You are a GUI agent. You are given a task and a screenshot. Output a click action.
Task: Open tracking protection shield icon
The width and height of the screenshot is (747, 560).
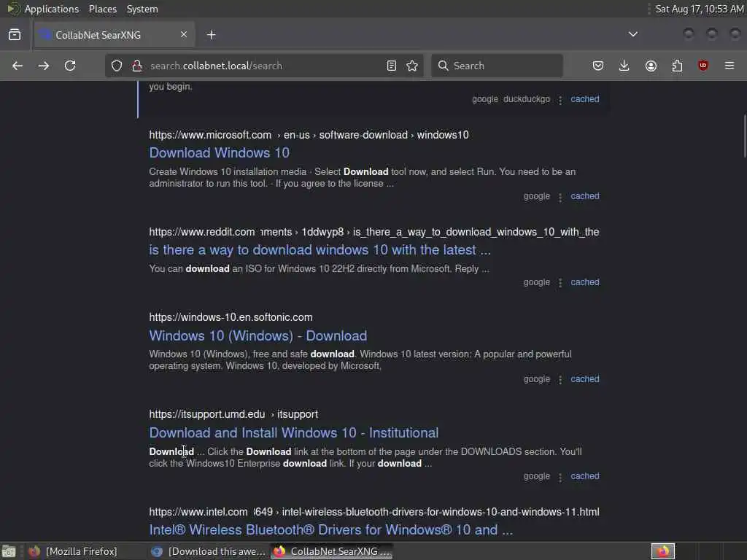click(117, 66)
